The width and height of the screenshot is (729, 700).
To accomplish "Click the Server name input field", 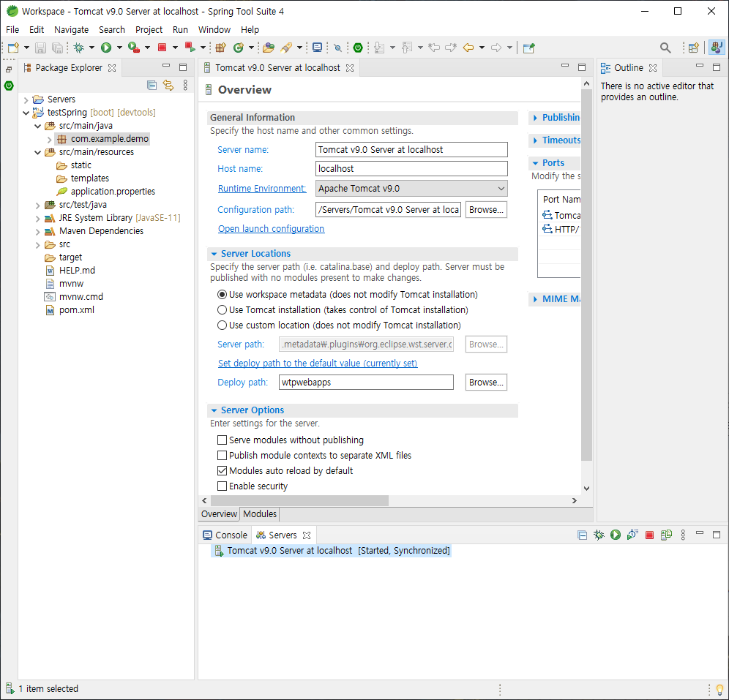I will tap(411, 149).
